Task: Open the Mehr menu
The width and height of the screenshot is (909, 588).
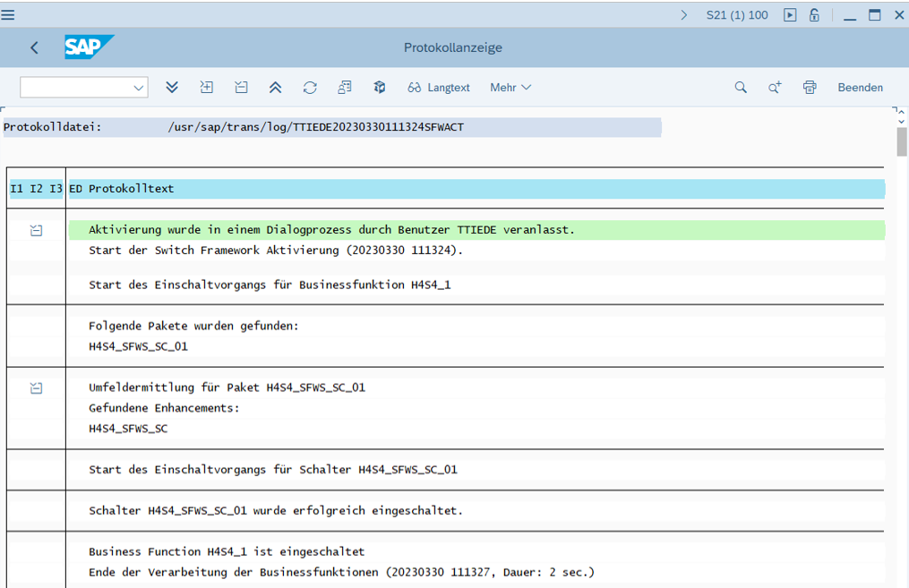Action: pyautogui.click(x=510, y=87)
